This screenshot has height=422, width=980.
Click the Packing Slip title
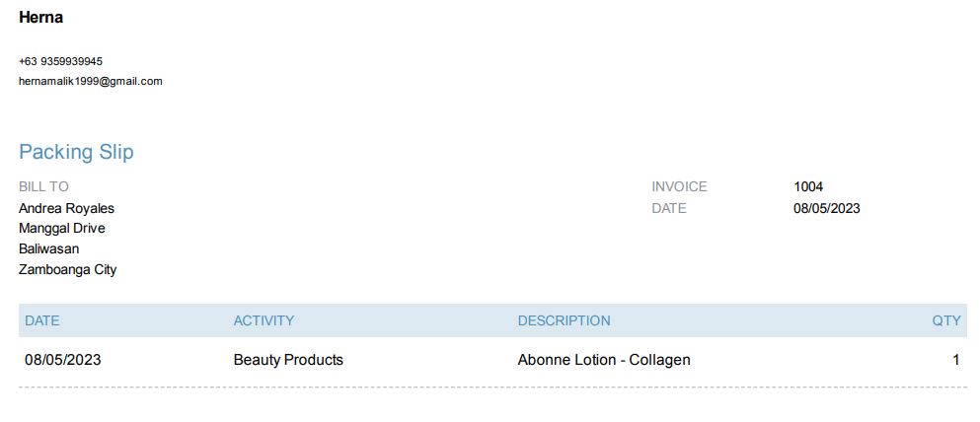point(76,152)
